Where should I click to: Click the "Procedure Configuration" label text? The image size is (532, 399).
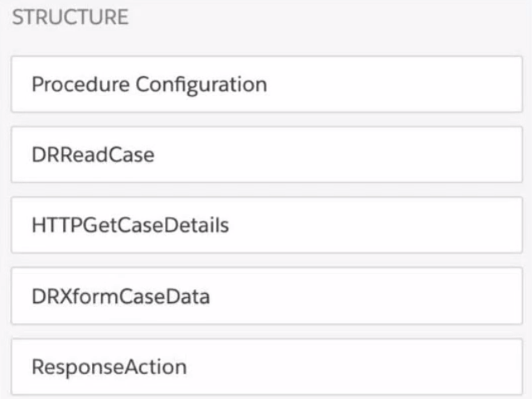click(149, 84)
